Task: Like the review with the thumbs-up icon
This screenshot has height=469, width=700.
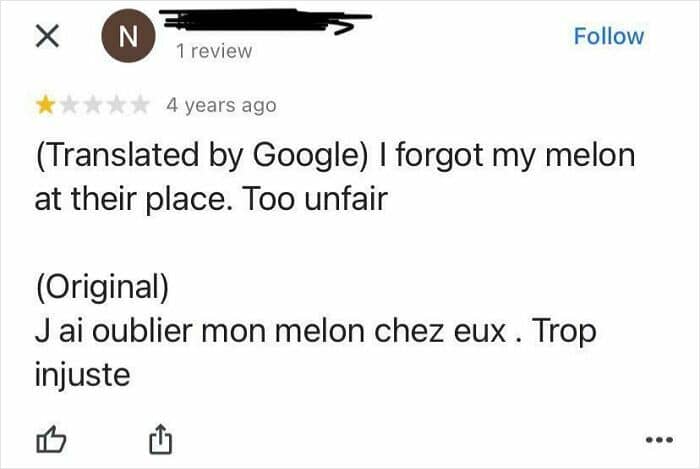Action: pyautogui.click(x=48, y=438)
